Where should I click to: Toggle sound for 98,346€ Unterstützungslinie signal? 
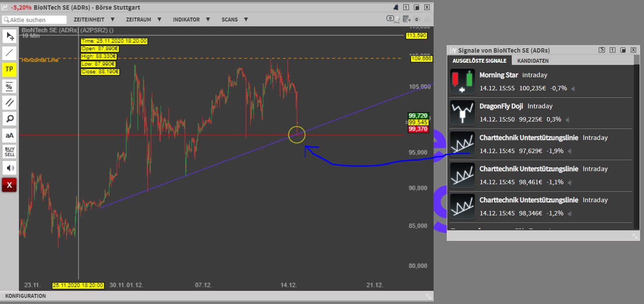(570, 214)
